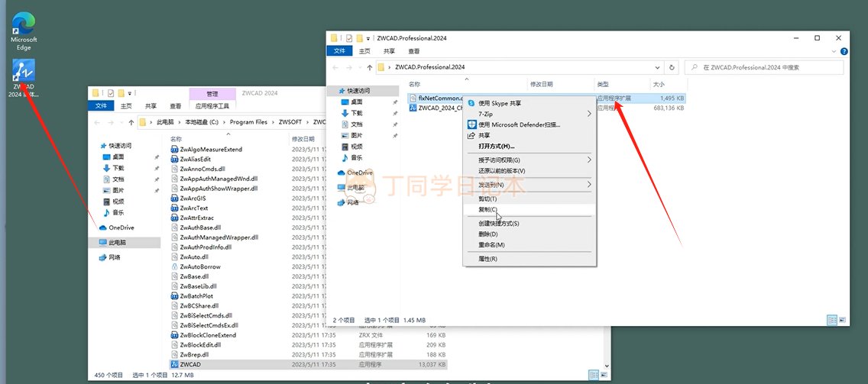Click search box in ZWCAD.Professional.2024 window
The height and width of the screenshot is (384, 868).
pyautogui.click(x=764, y=67)
